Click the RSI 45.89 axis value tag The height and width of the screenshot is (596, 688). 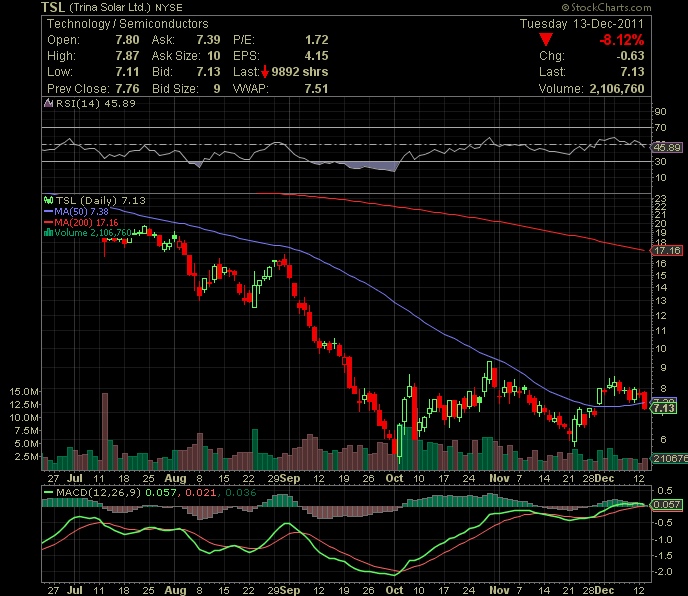pyautogui.click(x=667, y=147)
